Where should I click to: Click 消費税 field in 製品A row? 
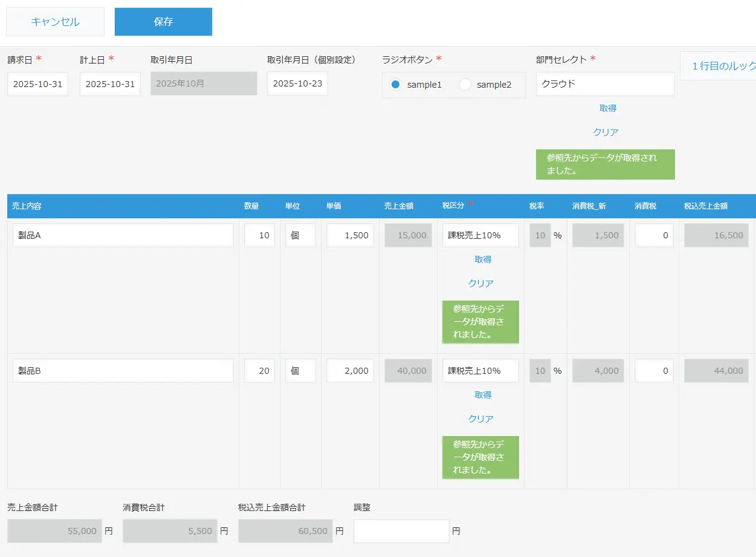tap(654, 235)
